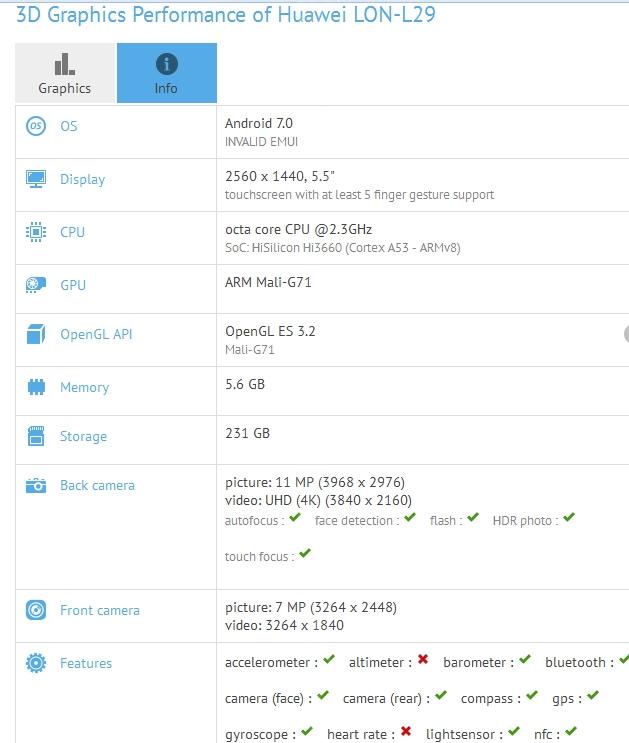Click the Back camera label

tap(97, 485)
